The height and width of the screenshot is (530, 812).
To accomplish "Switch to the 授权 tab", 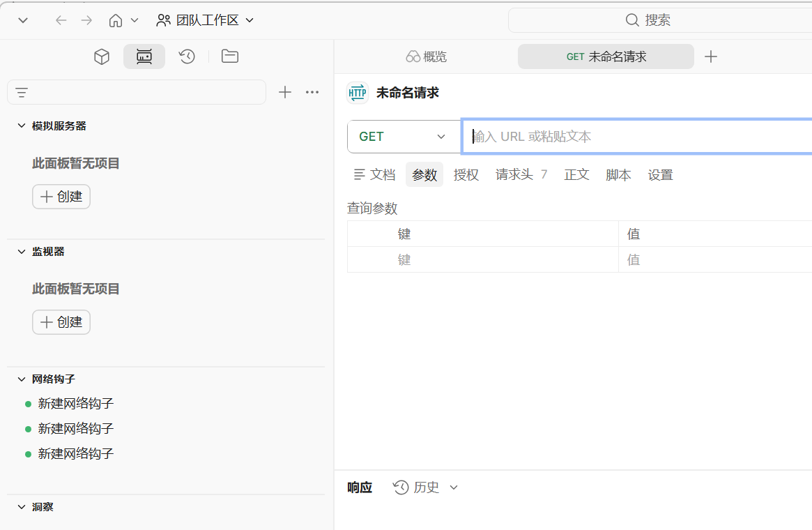I will 466,174.
